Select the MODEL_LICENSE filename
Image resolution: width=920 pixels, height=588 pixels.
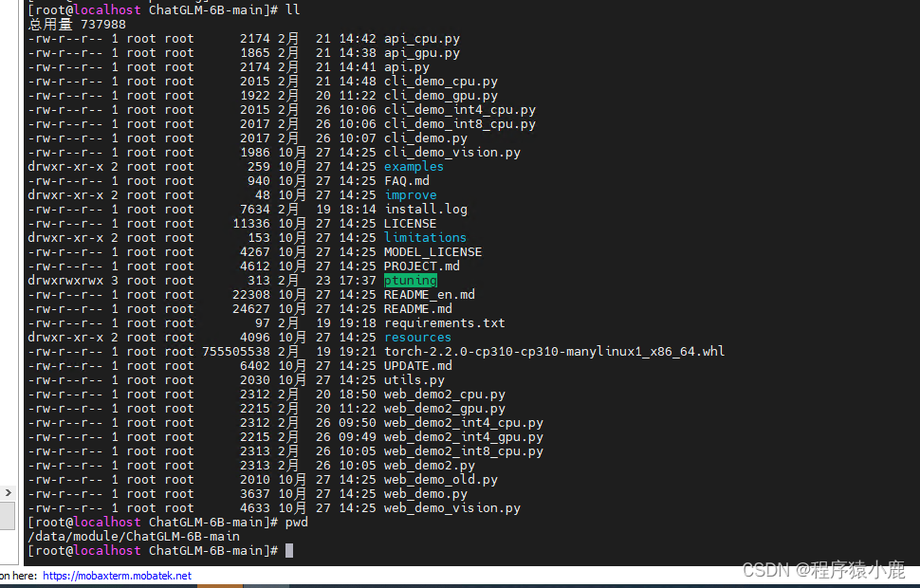pyautogui.click(x=433, y=252)
